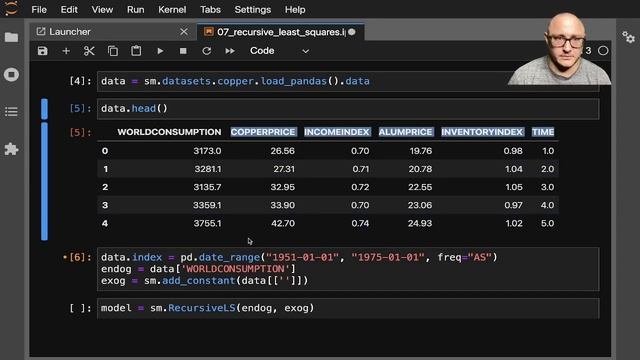Viewport: 640px width, 360px height.
Task: Click the value 3135.7 in row 2
Action: click(x=207, y=187)
